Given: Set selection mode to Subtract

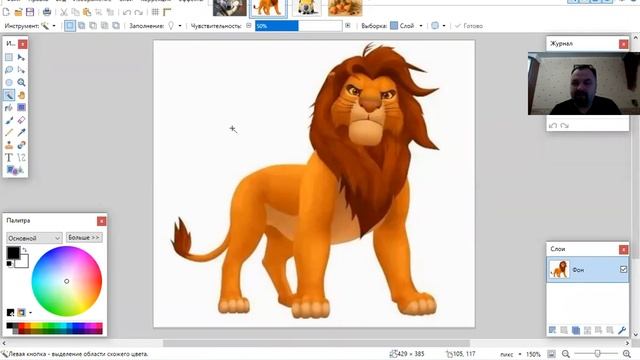Looking at the screenshot, I should [93, 26].
